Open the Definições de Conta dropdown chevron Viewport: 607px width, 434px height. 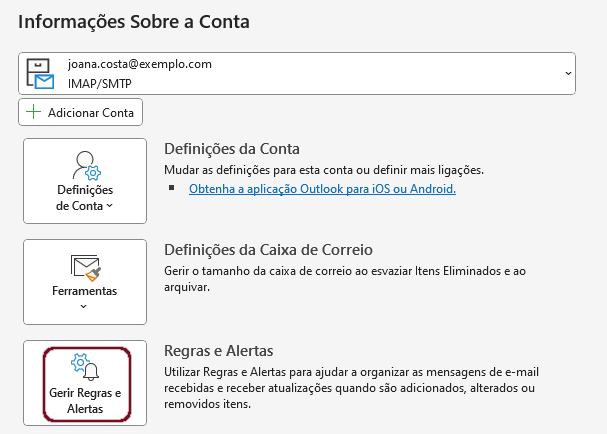110,206
